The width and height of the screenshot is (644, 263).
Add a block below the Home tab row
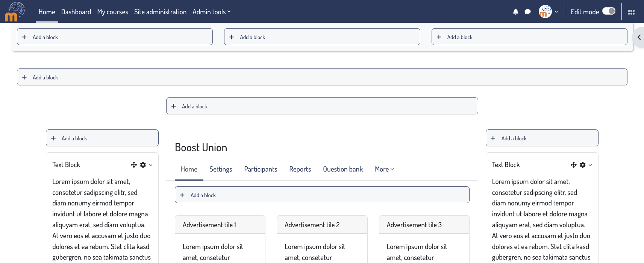322,195
